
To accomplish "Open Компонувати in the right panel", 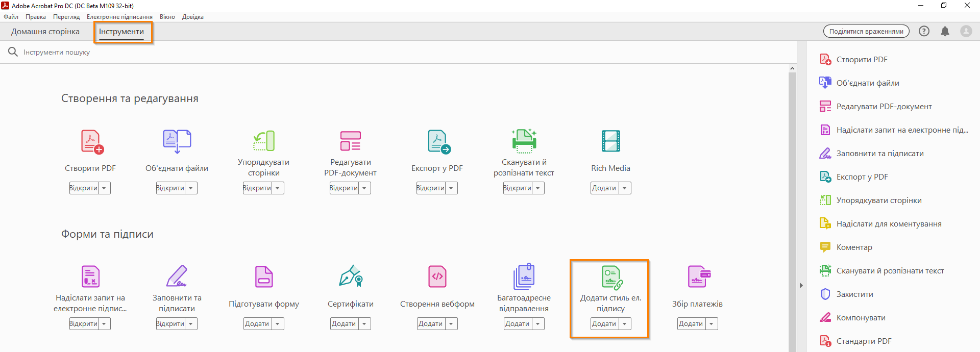I will [852, 317].
